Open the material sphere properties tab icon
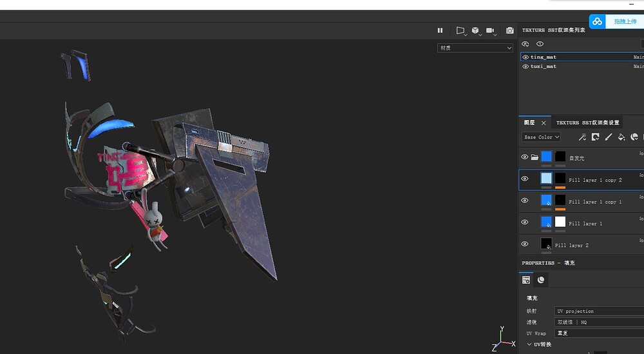644x354 pixels. pyautogui.click(x=541, y=280)
